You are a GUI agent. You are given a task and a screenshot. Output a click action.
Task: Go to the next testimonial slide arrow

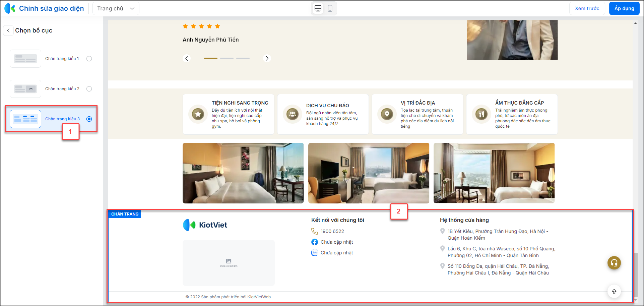[267, 58]
